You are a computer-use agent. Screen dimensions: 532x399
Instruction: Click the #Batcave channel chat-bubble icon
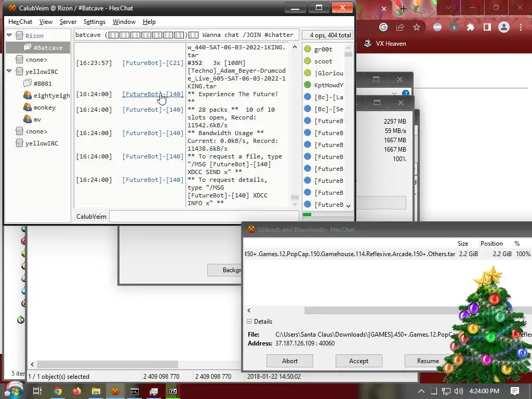(28, 47)
